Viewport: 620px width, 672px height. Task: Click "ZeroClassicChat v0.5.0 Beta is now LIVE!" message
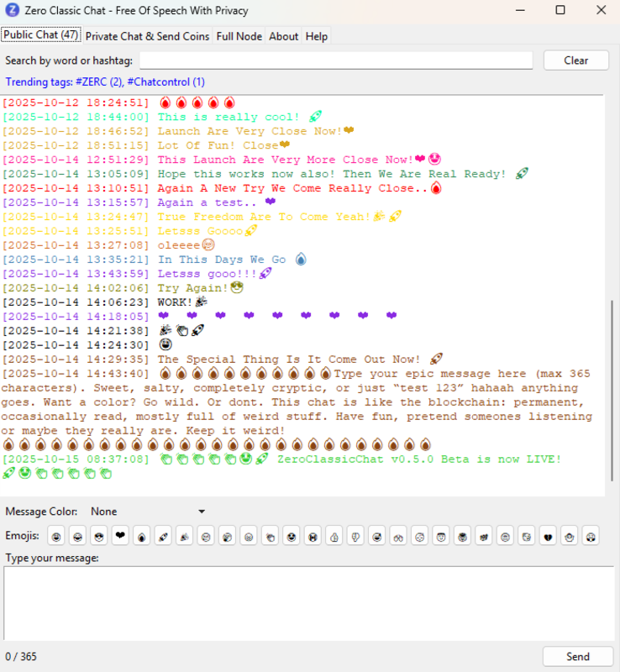click(419, 459)
